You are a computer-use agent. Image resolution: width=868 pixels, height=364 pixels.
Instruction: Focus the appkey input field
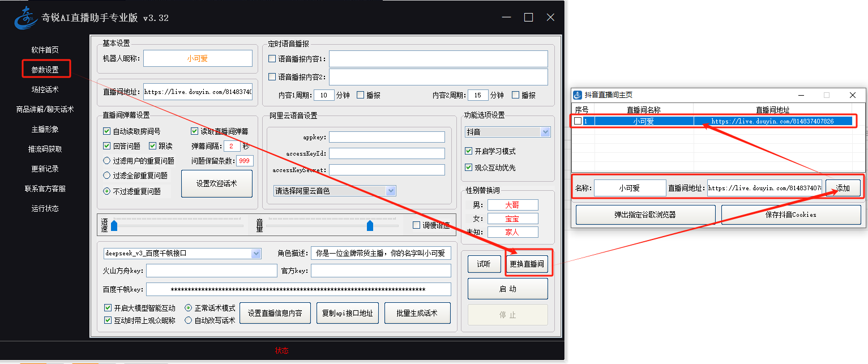click(387, 137)
